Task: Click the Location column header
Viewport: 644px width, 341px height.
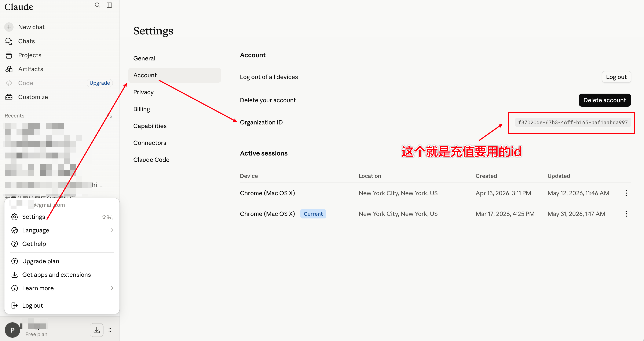Action: pos(370,176)
